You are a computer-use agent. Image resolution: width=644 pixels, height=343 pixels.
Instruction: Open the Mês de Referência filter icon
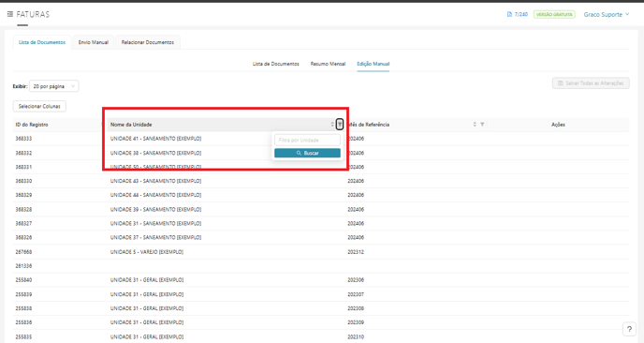tap(482, 125)
